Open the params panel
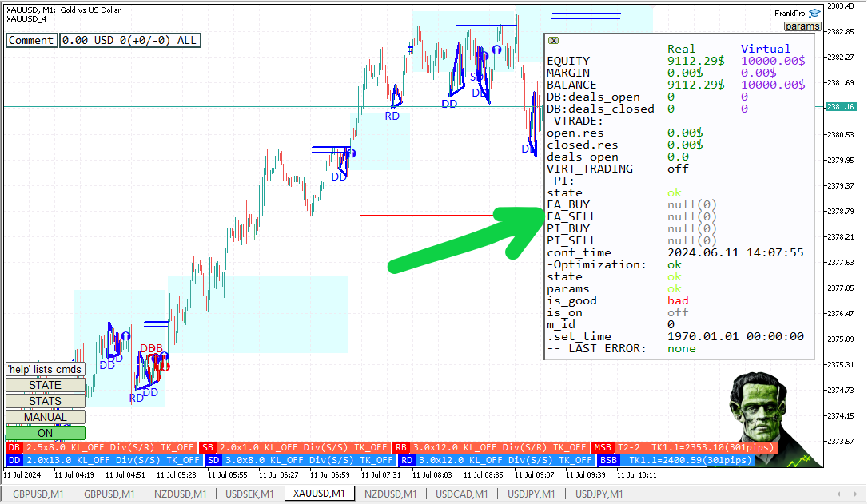868x504 pixels. click(x=802, y=26)
